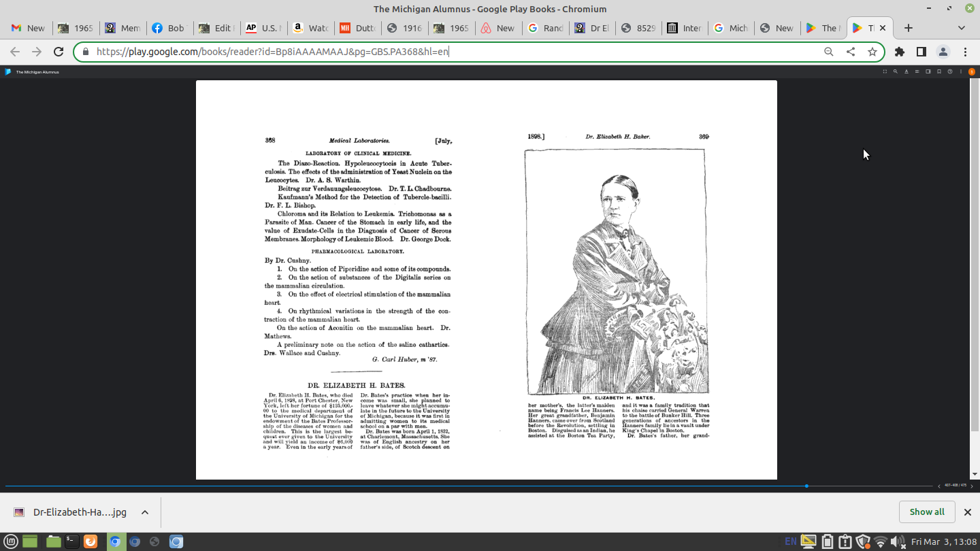Click the Play Books logo by the title
Screen dimensions: 980x551
click(8, 71)
